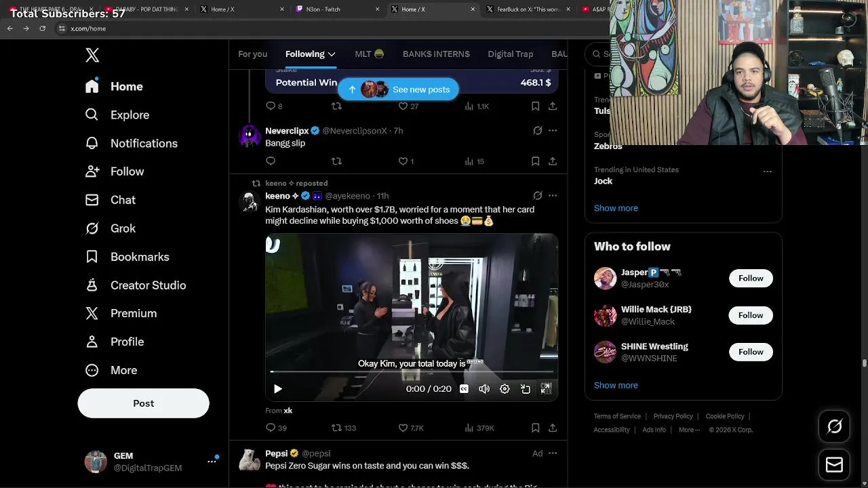Switch to BANK$ INTERN$ tab
Image resolution: width=868 pixels, height=488 pixels.
(x=436, y=54)
